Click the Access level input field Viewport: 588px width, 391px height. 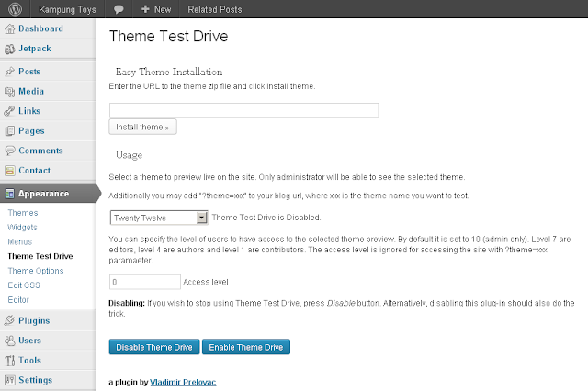click(145, 282)
